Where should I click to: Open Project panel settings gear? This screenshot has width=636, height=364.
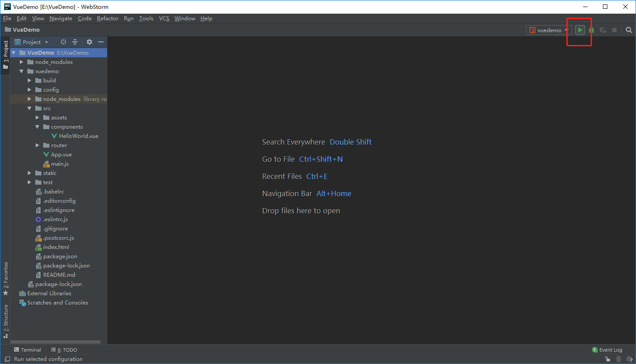pos(89,42)
